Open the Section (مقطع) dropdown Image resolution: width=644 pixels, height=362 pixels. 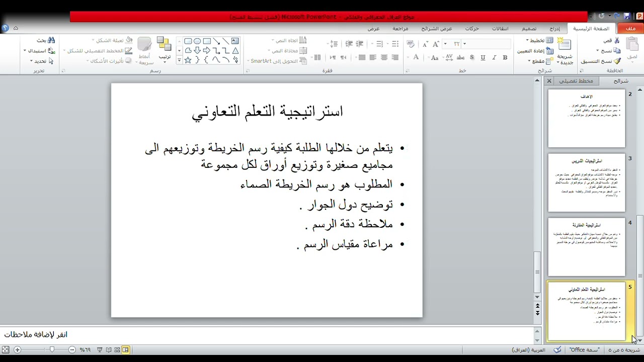(540, 61)
